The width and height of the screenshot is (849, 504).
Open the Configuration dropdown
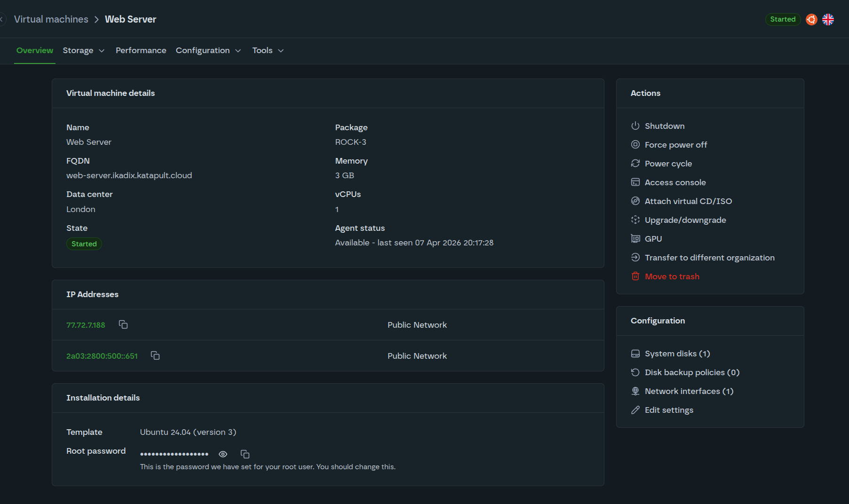point(208,50)
